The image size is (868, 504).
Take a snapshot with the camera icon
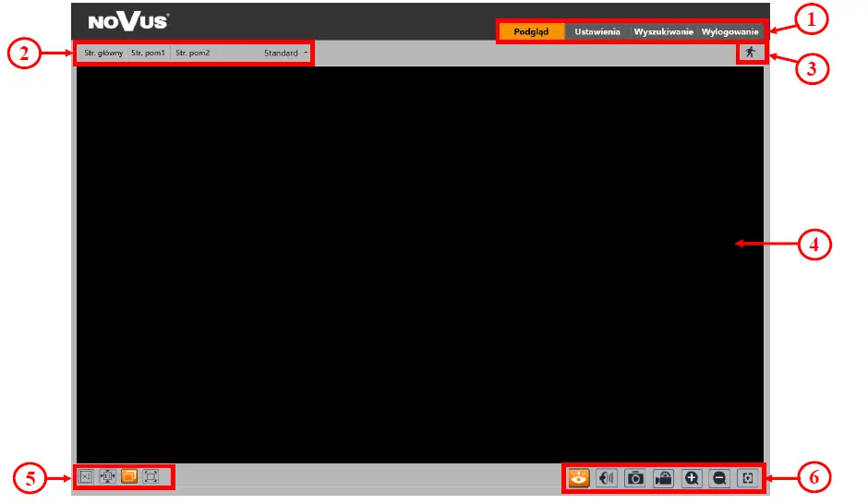635,478
